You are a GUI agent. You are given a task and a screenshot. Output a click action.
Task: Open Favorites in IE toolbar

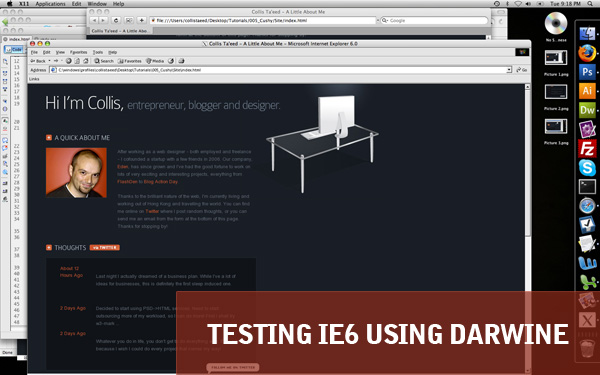(x=130, y=61)
